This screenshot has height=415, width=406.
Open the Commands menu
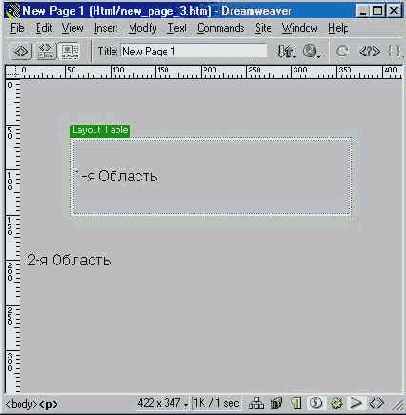pos(220,28)
